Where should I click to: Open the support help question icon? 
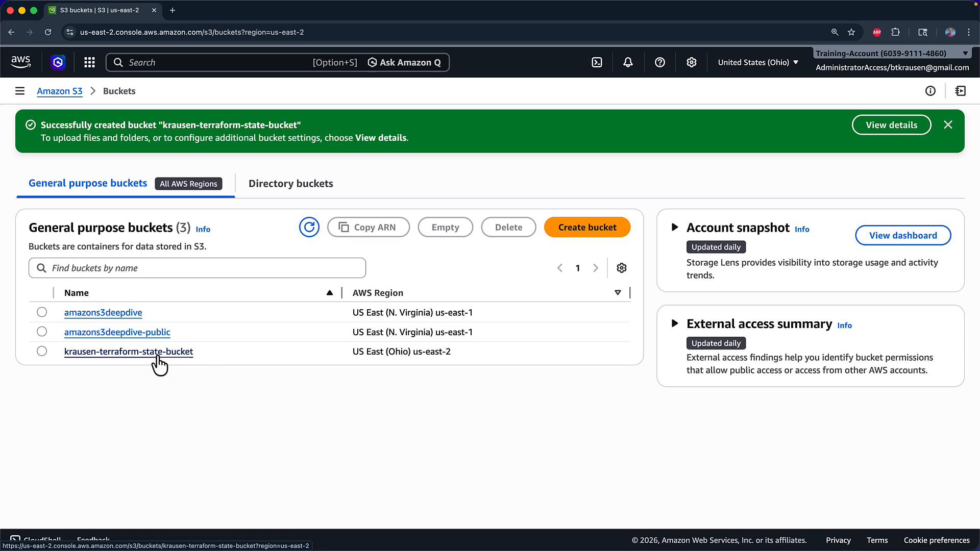point(660,62)
